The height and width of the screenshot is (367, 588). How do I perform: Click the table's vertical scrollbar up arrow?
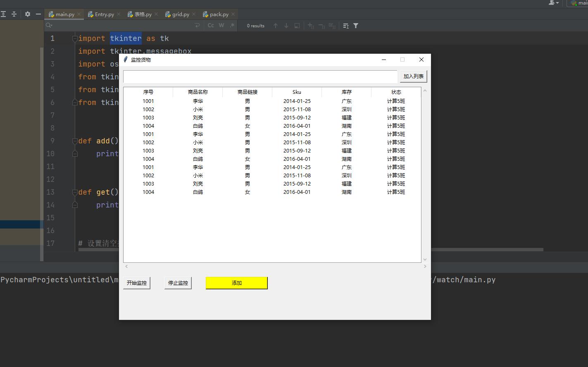[x=425, y=91]
